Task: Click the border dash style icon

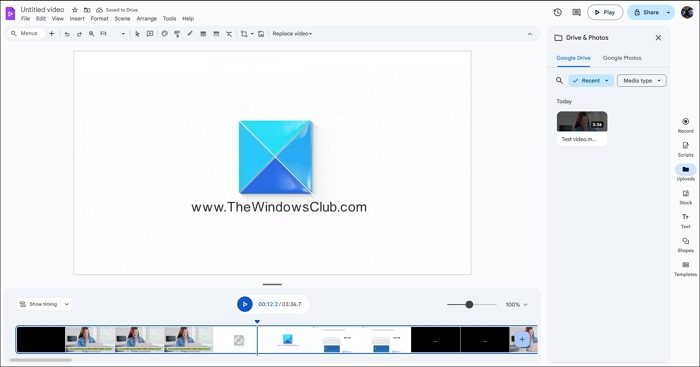Action: point(216,34)
